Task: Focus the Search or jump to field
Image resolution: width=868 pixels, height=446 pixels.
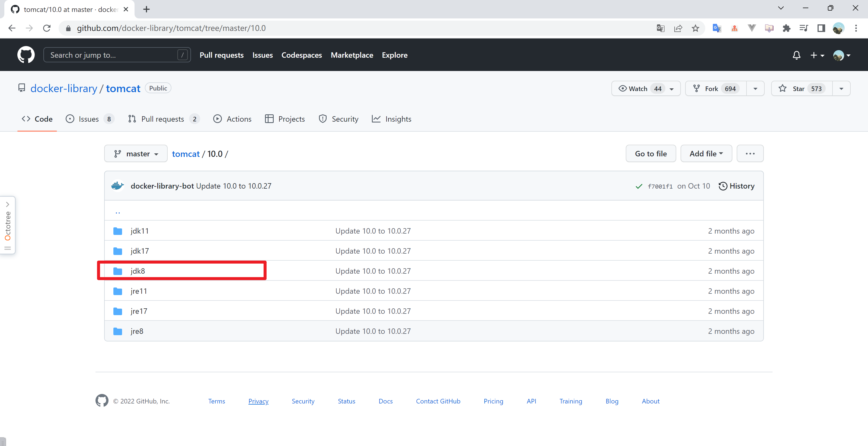Action: coord(113,55)
